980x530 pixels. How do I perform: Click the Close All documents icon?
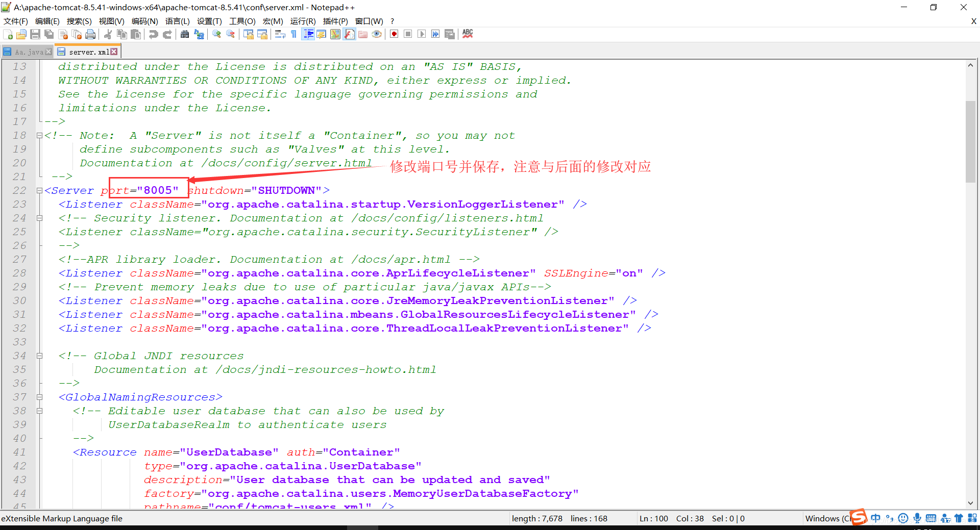77,34
